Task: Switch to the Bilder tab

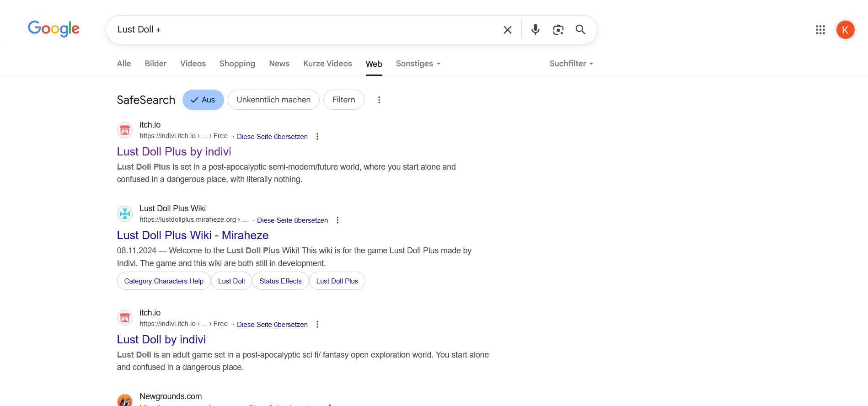Action: pyautogui.click(x=155, y=64)
